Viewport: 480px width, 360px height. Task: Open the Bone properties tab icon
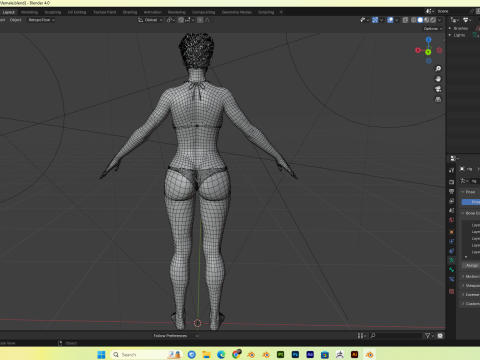pyautogui.click(x=451, y=270)
